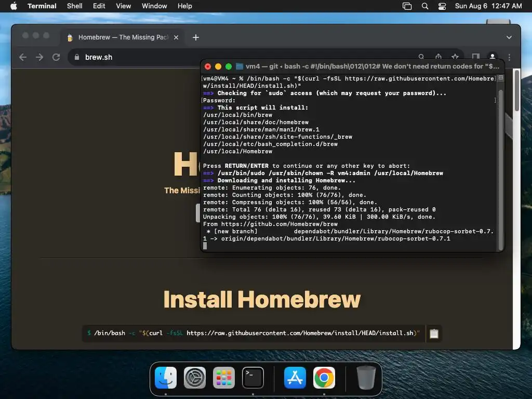
Task: Click the Terminal scrollbar
Action: [501, 170]
